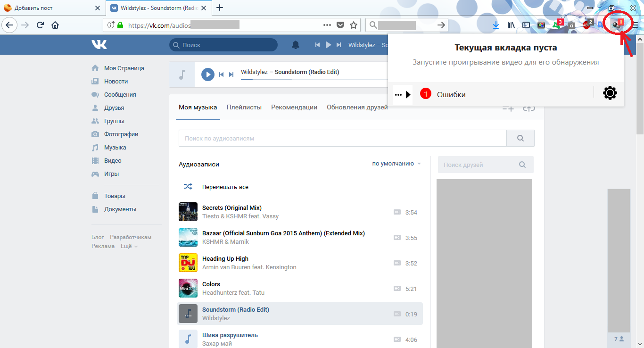This screenshot has height=348, width=644.
Task: Switch to Рекомендации tab
Action: 294,107
